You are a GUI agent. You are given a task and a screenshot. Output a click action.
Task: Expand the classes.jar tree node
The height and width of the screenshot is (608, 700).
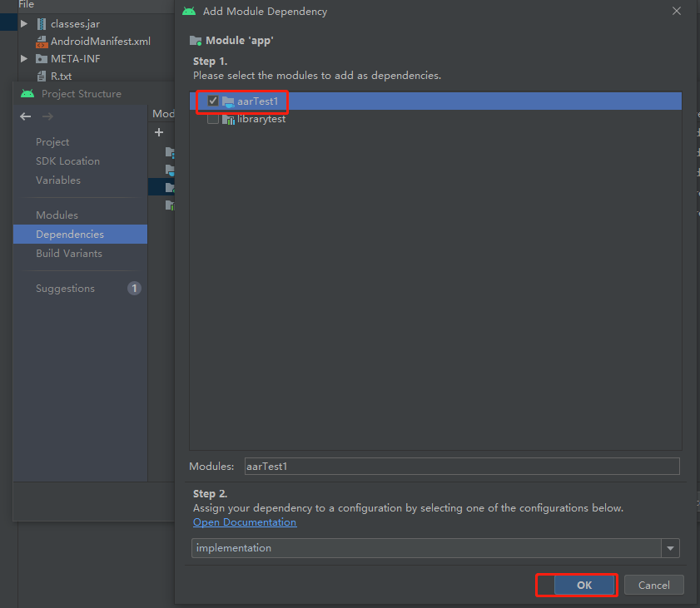pos(24,23)
